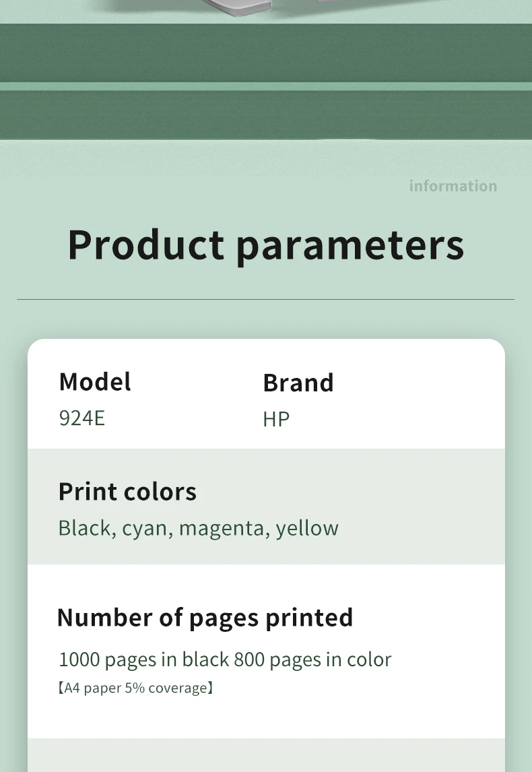Click the 'Brand' label
Screen dimensions: 532x772
pyautogui.click(x=298, y=383)
